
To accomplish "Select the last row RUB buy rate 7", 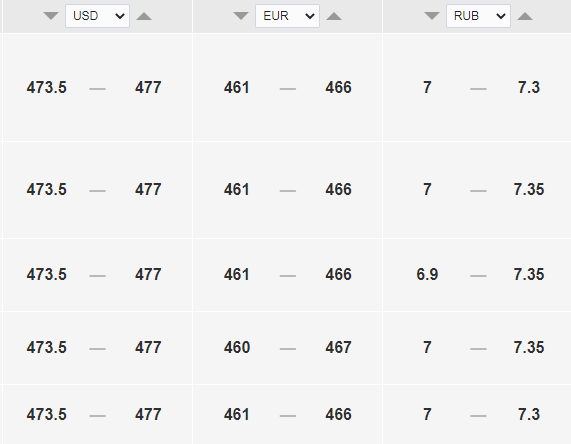I will coord(427,414).
